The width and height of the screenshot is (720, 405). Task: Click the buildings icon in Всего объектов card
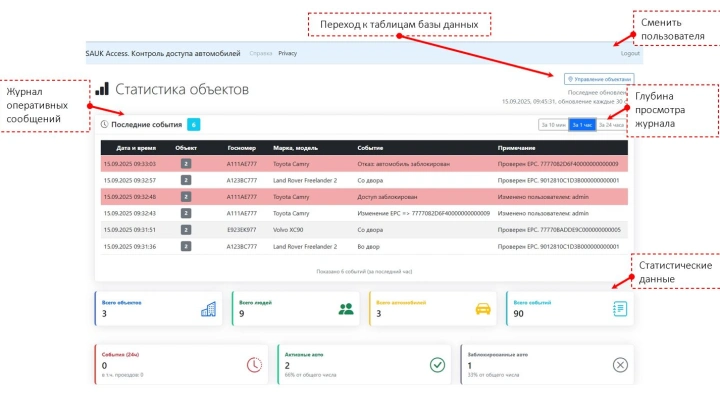209,309
